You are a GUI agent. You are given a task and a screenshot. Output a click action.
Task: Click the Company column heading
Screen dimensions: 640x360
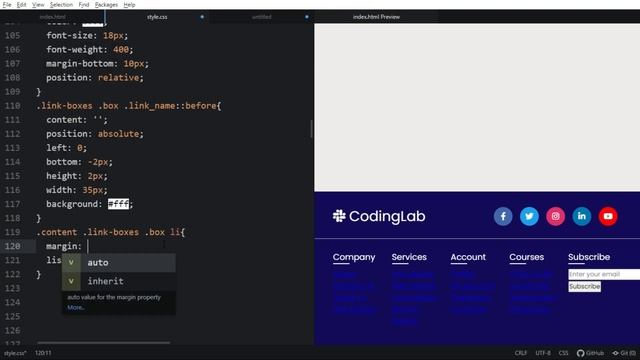click(x=354, y=257)
